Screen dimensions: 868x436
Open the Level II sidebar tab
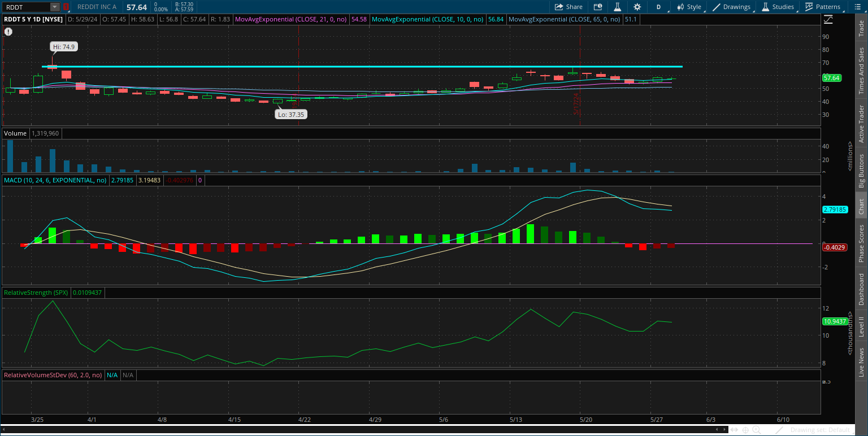point(861,327)
